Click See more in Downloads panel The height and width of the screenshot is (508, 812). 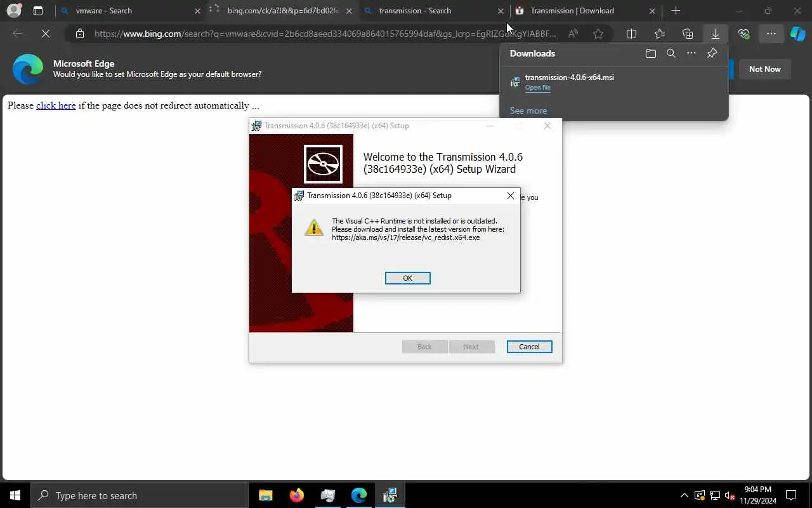pyautogui.click(x=528, y=110)
